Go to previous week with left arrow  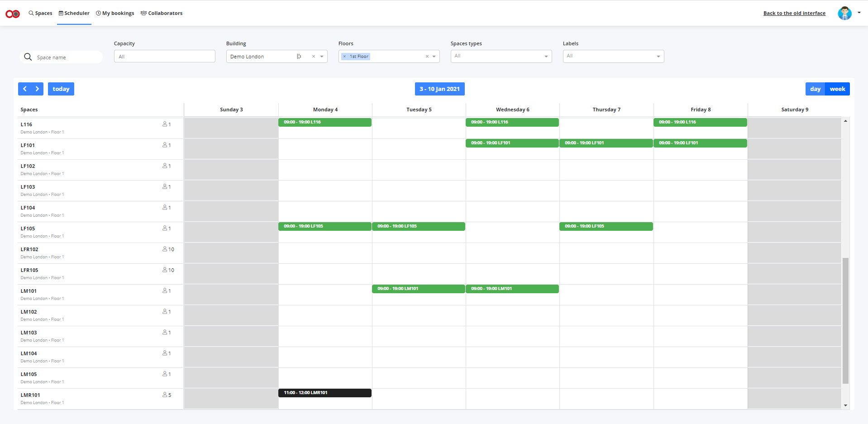coord(24,89)
